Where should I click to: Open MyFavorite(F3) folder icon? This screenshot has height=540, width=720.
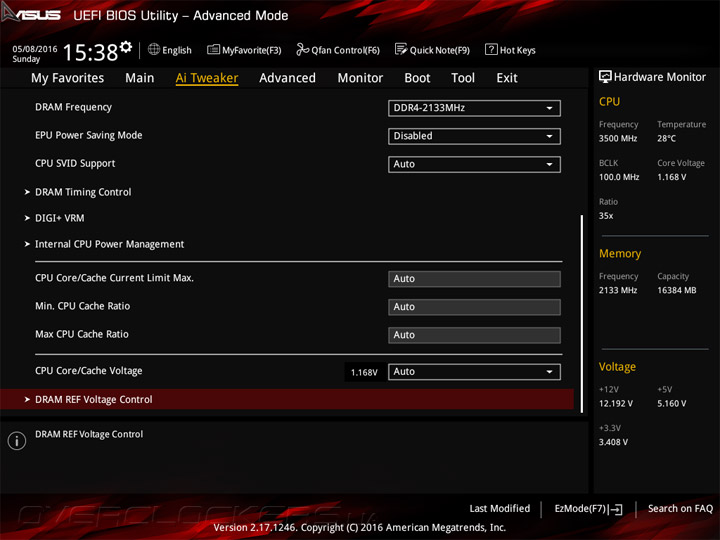[x=213, y=49]
